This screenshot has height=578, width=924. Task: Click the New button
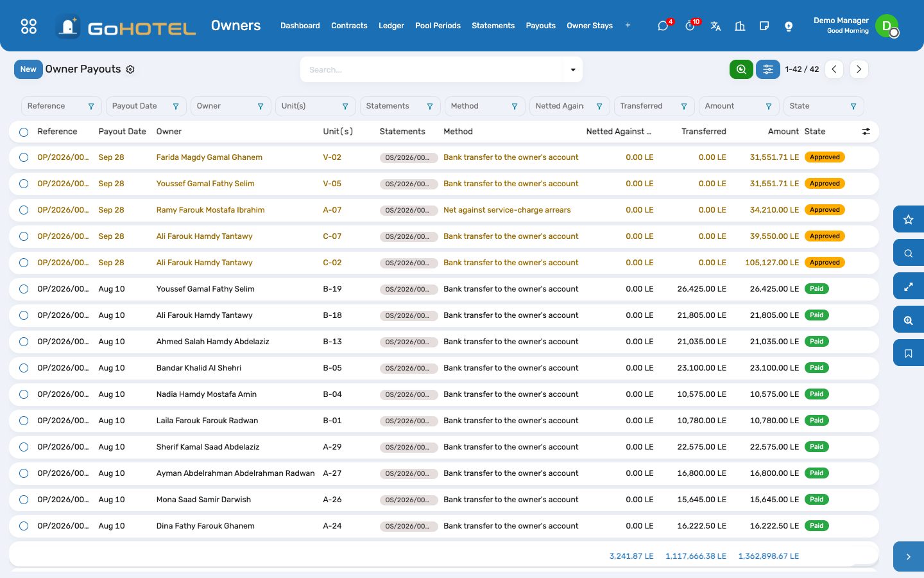(x=28, y=69)
